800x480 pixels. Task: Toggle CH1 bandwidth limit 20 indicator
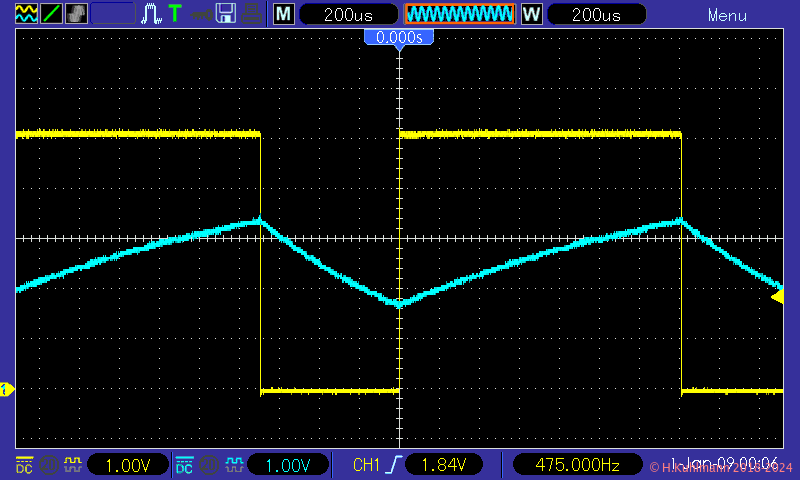(48, 465)
